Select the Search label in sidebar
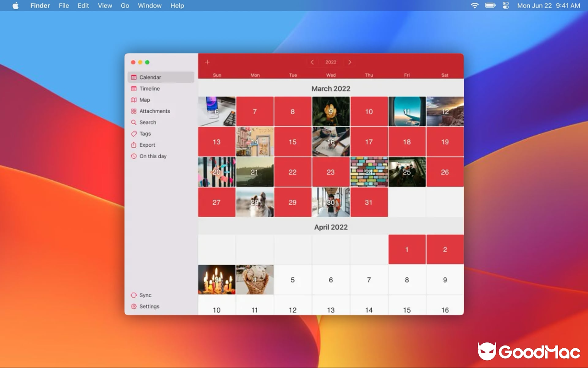Screen dimensions: 588x368 (x=148, y=122)
